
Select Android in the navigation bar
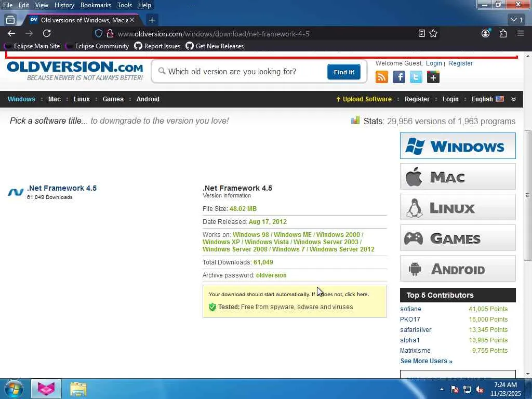(148, 99)
